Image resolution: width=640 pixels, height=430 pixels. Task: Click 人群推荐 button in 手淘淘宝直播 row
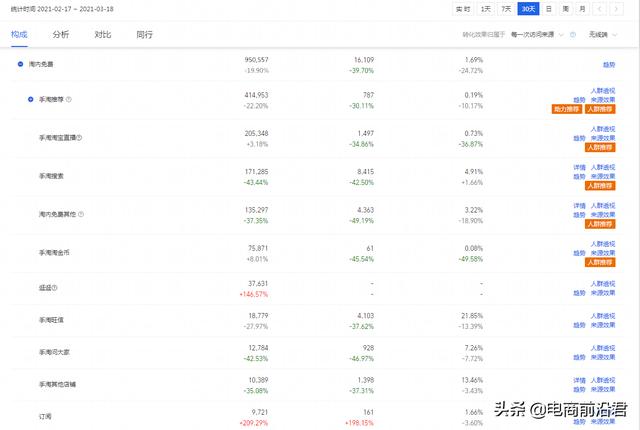click(600, 147)
